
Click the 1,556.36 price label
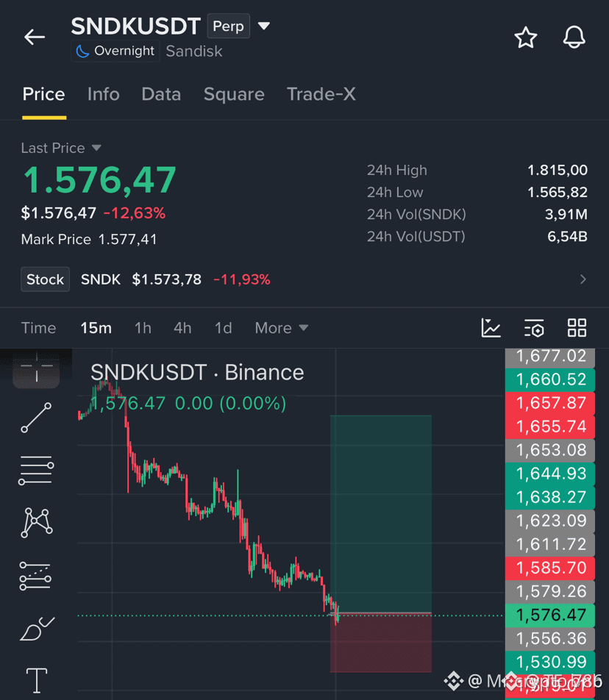pos(550,639)
